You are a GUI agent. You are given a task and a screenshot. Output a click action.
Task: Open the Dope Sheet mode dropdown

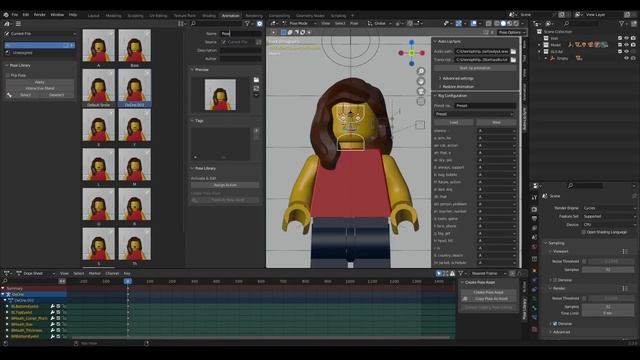pos(36,273)
